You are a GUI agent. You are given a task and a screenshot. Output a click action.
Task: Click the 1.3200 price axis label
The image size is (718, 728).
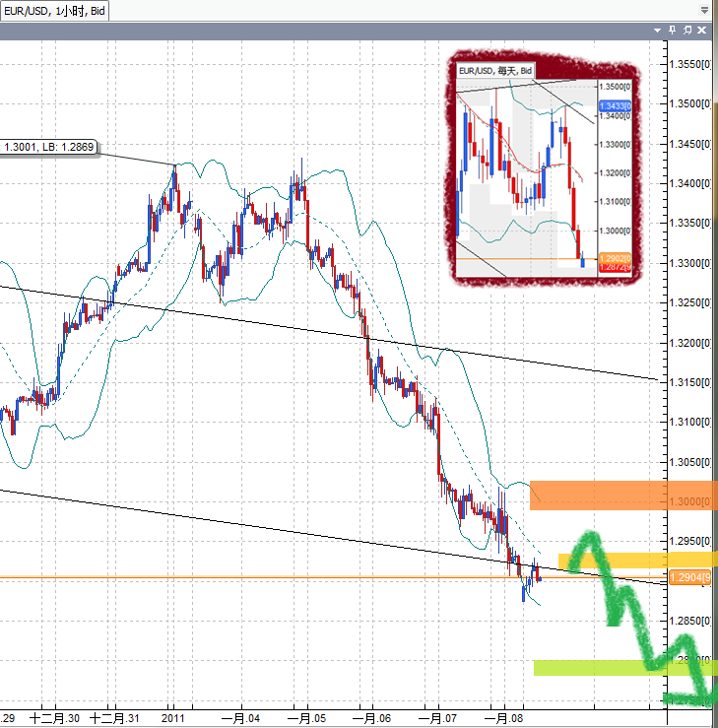[689, 343]
